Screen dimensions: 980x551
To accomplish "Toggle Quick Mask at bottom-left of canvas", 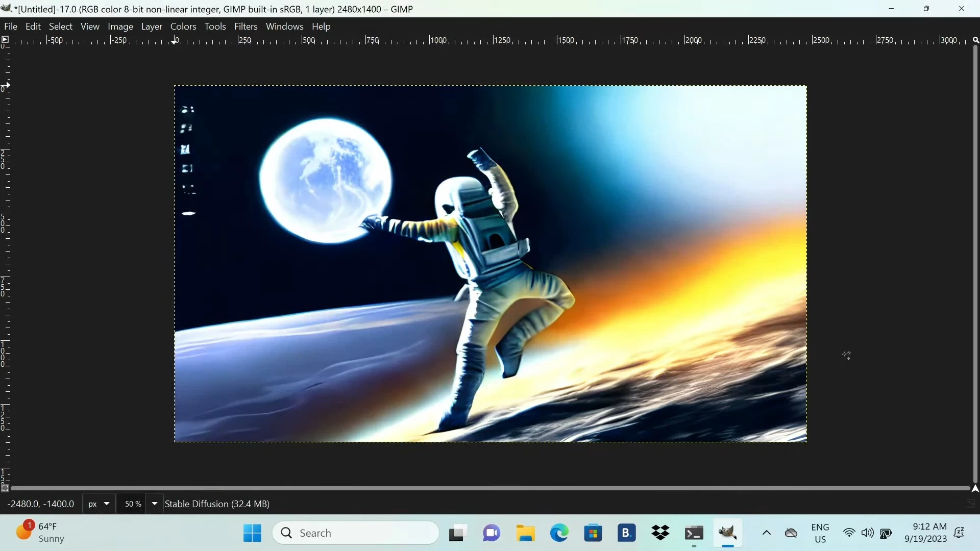I will [x=5, y=489].
